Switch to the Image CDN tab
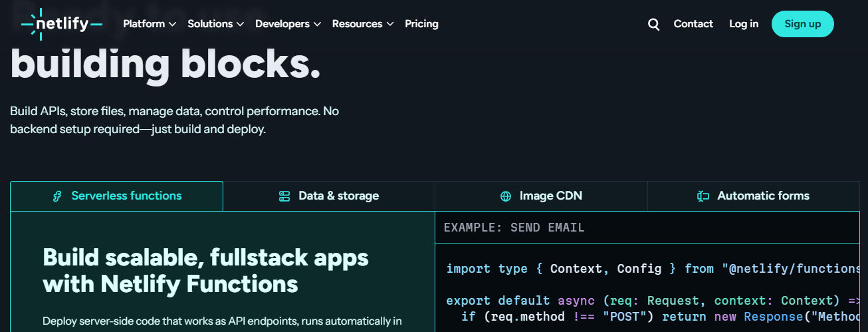Screen dimensions: 868x332 tap(541, 196)
